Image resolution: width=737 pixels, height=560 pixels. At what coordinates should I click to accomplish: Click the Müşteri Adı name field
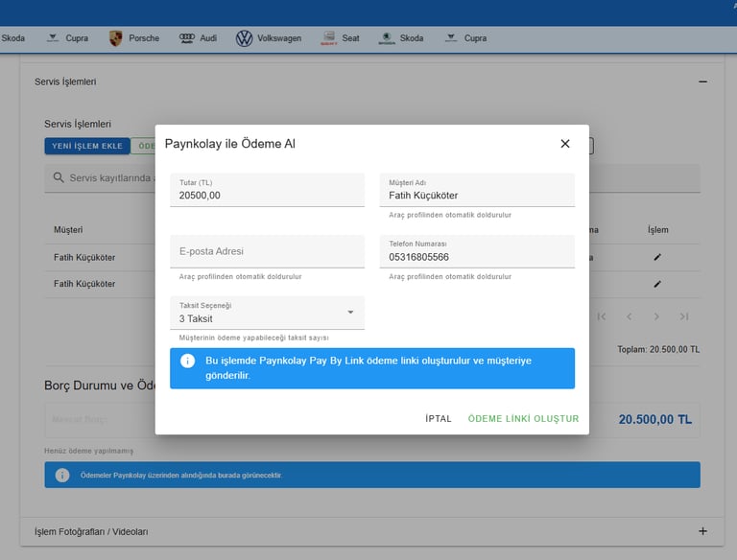pyautogui.click(x=477, y=190)
